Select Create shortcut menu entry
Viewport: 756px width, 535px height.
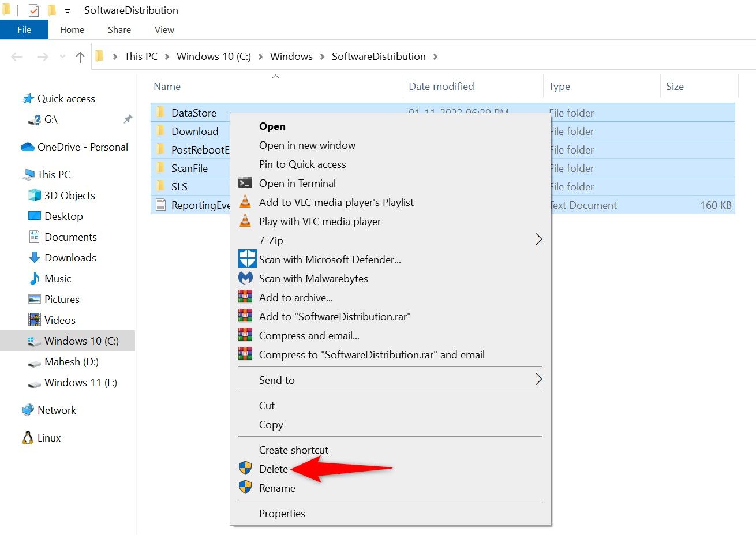coord(294,450)
